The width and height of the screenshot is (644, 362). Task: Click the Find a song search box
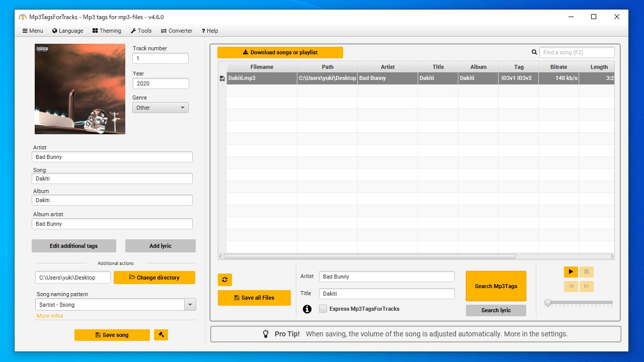(x=577, y=52)
